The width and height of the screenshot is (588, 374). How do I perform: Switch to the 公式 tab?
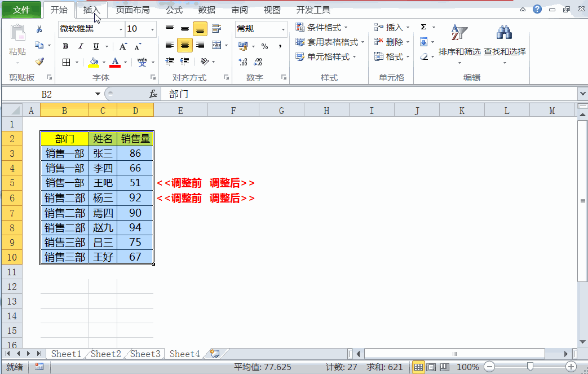click(x=174, y=10)
